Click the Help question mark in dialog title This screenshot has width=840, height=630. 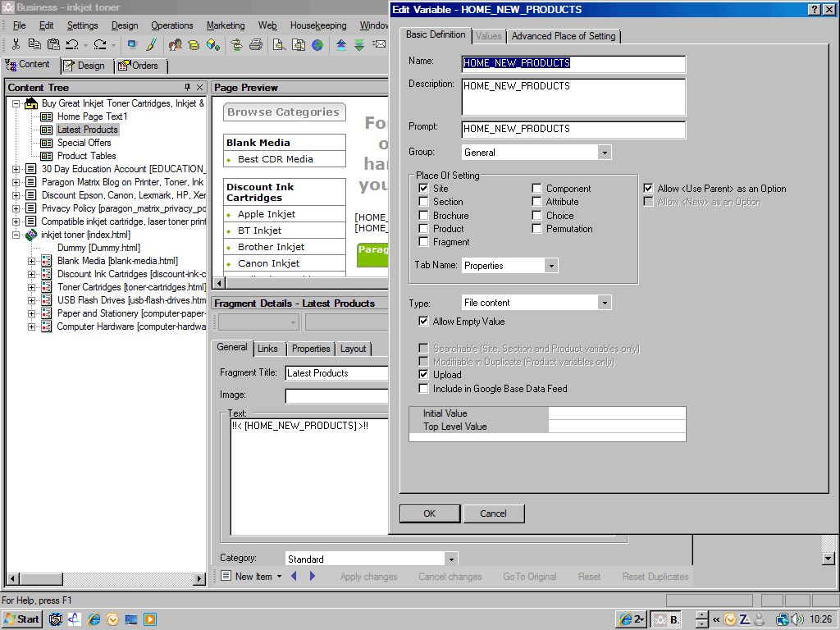coord(814,10)
